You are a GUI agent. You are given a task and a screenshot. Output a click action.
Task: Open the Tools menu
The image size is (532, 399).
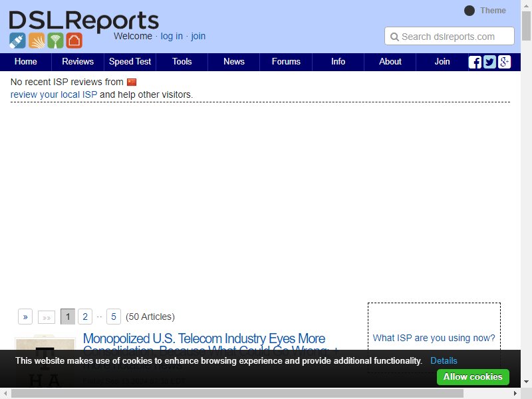click(x=182, y=62)
